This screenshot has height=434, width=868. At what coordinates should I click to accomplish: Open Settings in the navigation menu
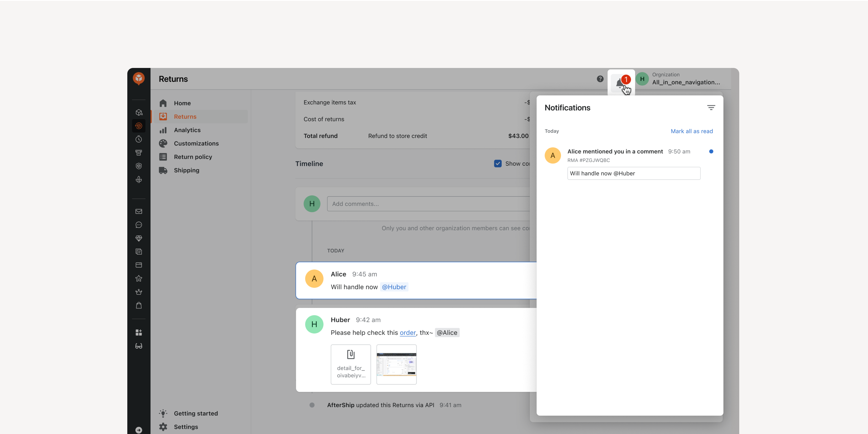click(200, 427)
